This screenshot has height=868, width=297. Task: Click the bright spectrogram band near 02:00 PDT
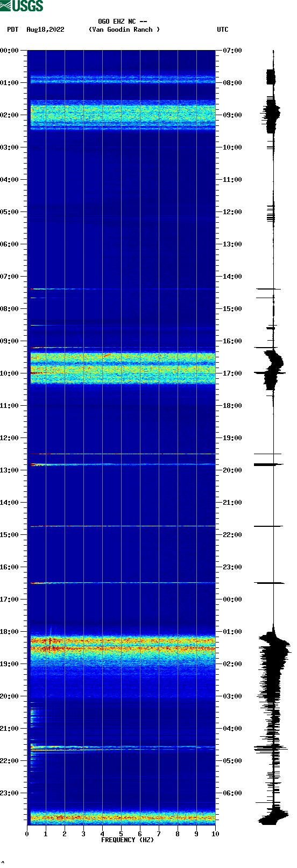pyautogui.click(x=123, y=115)
